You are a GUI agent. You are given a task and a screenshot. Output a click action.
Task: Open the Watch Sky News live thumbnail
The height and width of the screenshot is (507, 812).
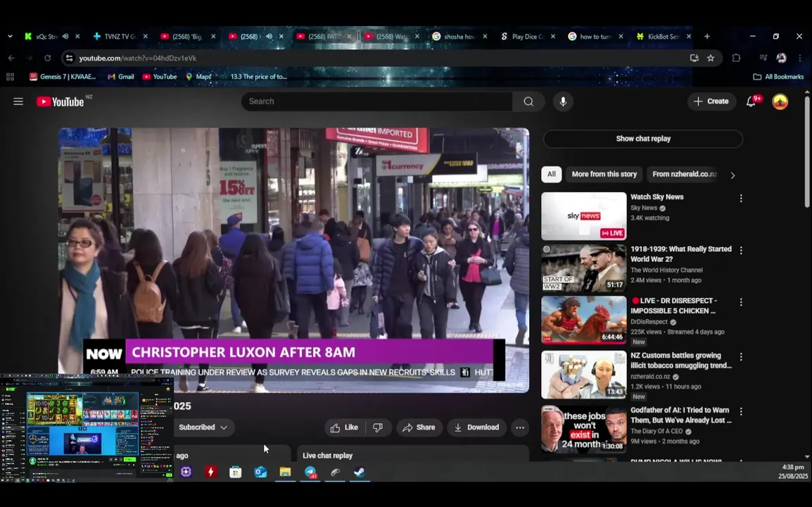point(583,216)
